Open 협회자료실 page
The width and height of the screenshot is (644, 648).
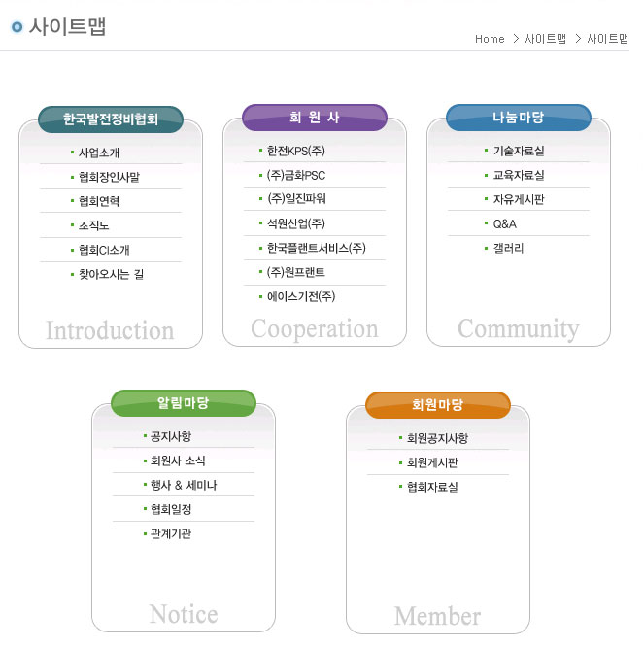coord(432,487)
